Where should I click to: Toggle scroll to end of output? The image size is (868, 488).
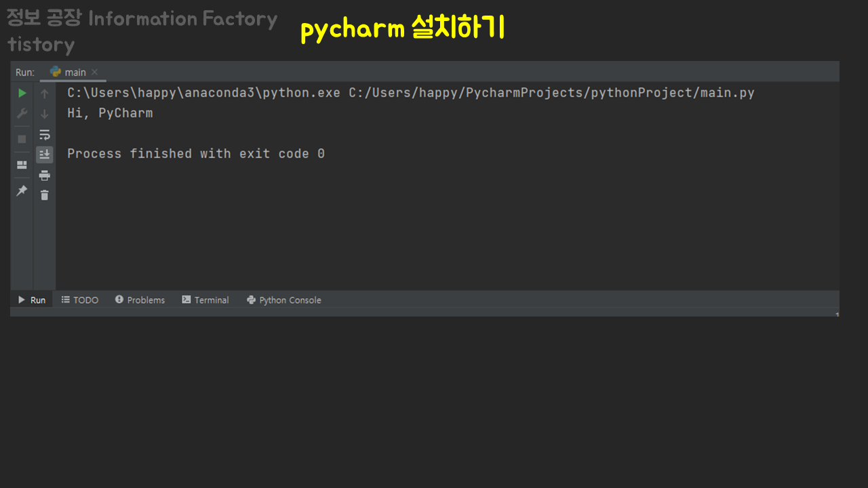(x=45, y=155)
